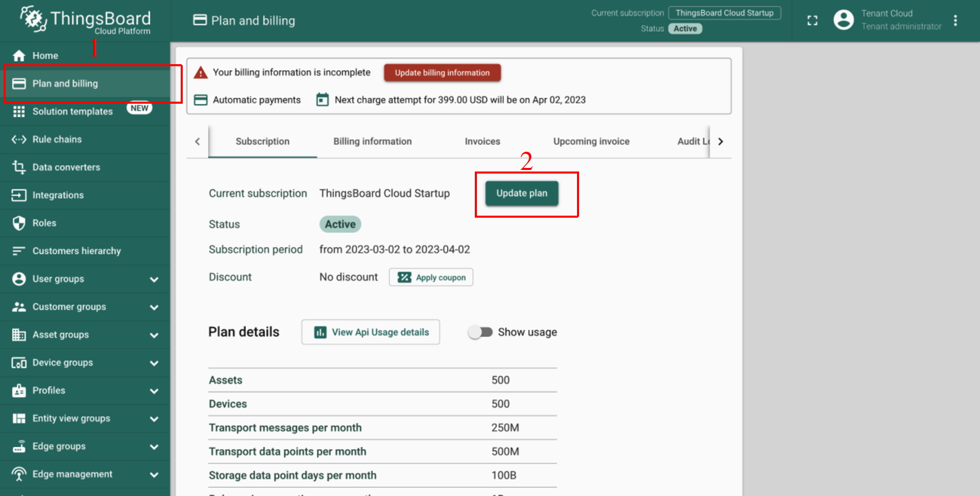Open Integrations in sidebar
Image resolution: width=980 pixels, height=496 pixels.
(58, 195)
